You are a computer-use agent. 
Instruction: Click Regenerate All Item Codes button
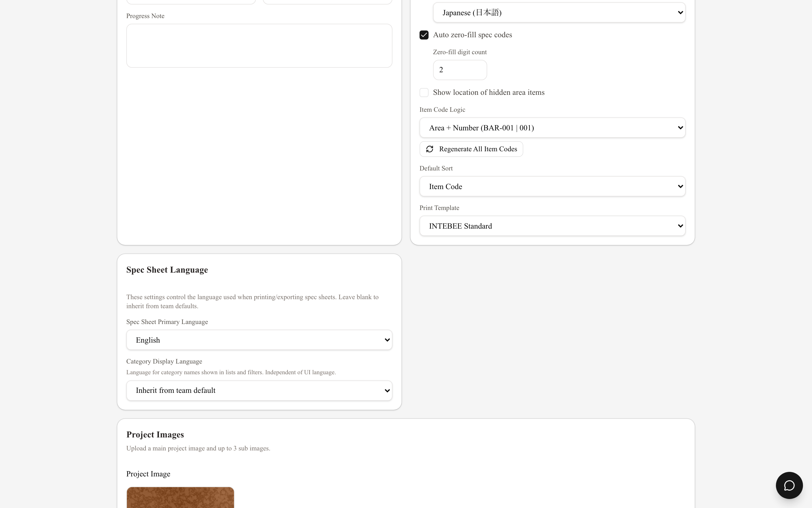pyautogui.click(x=471, y=149)
